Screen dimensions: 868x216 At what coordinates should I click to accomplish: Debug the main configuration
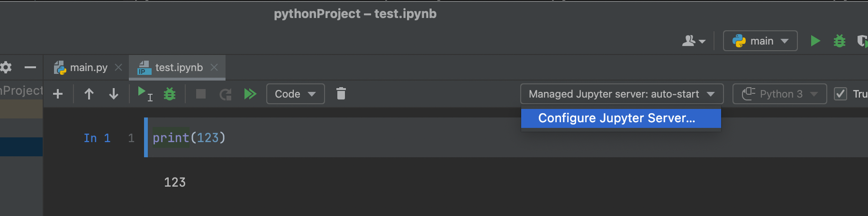click(839, 41)
